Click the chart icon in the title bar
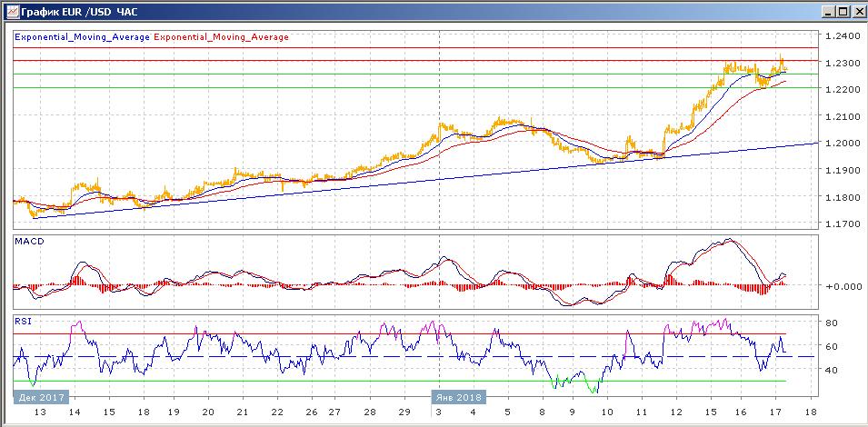Screen dimensions: 868x427 11,11
